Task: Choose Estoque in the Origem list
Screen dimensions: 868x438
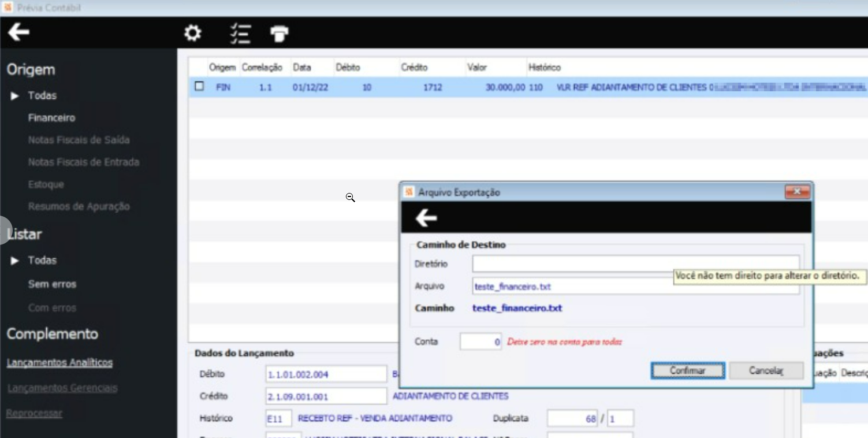Action: [x=46, y=184]
